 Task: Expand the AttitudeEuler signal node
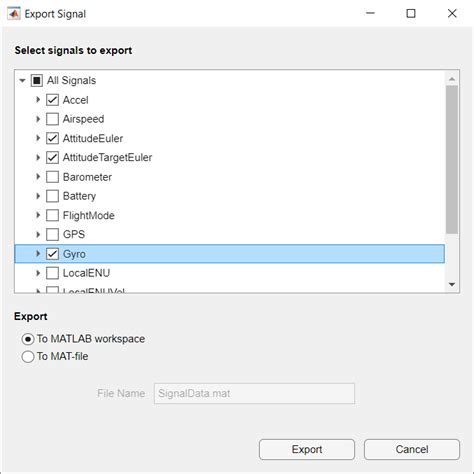38,138
